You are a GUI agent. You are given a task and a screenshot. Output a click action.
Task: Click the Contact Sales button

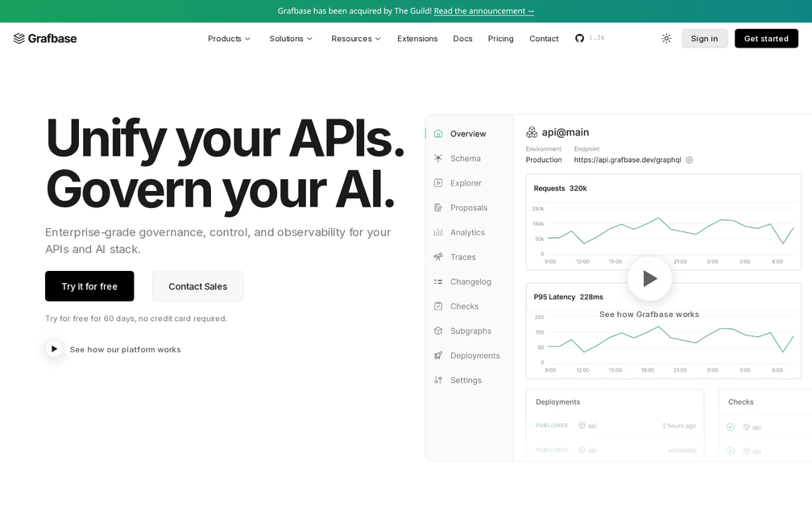[198, 286]
